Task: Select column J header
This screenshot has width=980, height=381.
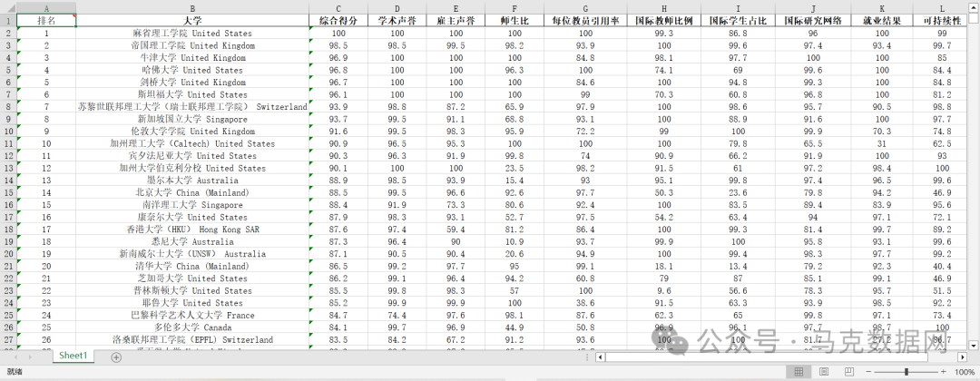Action: [813, 8]
